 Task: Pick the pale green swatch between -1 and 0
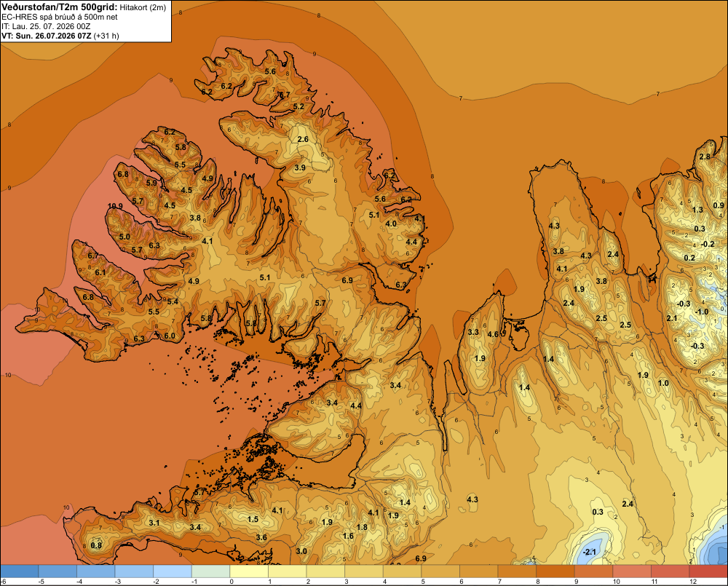pyautogui.click(x=211, y=571)
